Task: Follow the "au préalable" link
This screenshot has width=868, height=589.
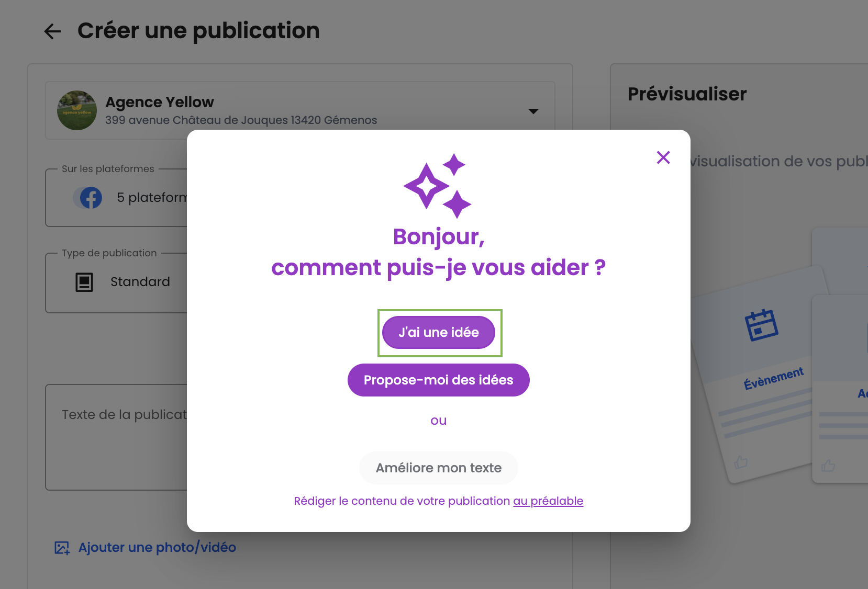Action: click(x=548, y=501)
